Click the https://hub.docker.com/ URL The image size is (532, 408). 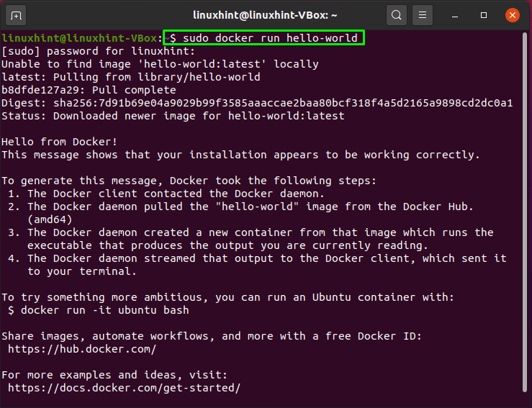[x=82, y=349]
